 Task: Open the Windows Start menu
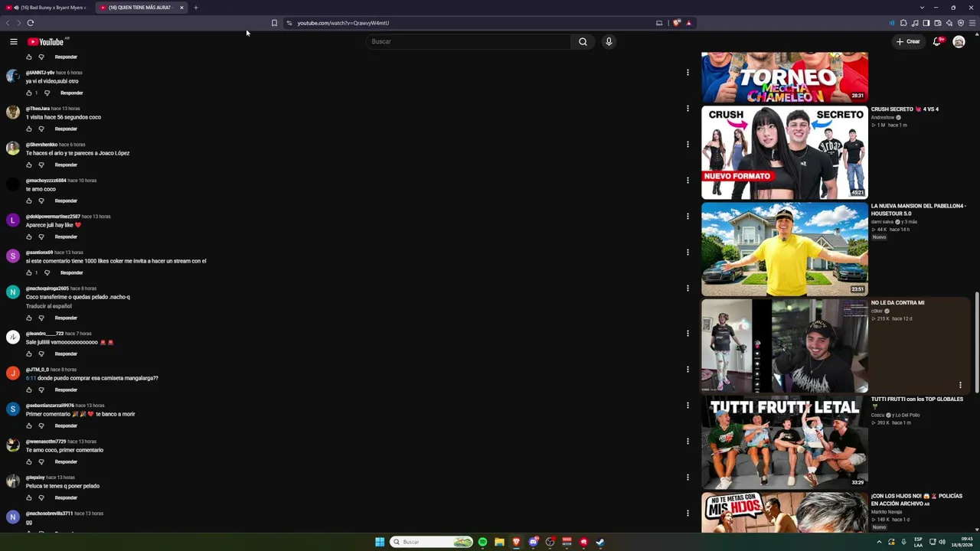380,542
